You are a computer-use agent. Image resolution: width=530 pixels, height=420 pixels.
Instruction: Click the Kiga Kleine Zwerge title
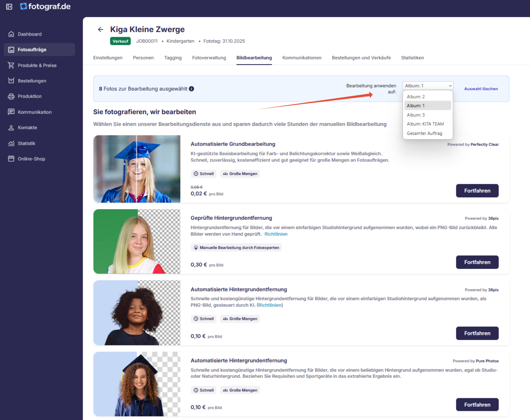147,30
